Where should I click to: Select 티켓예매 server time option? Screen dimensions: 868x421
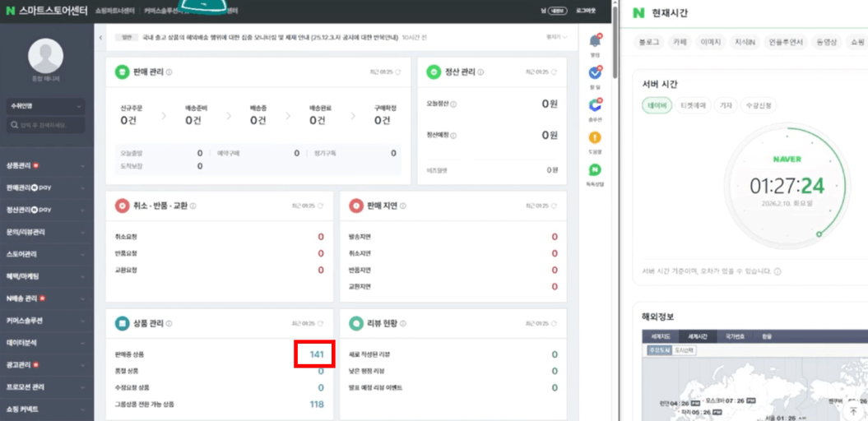[693, 105]
